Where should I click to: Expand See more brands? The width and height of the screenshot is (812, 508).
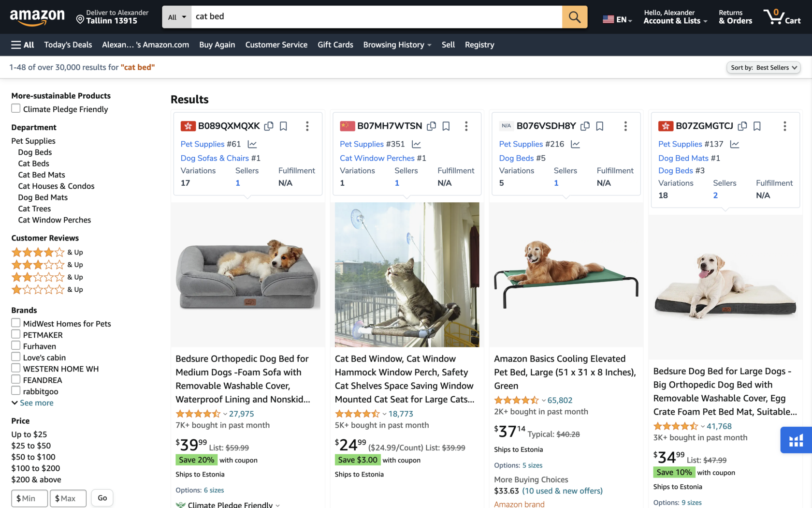point(32,403)
